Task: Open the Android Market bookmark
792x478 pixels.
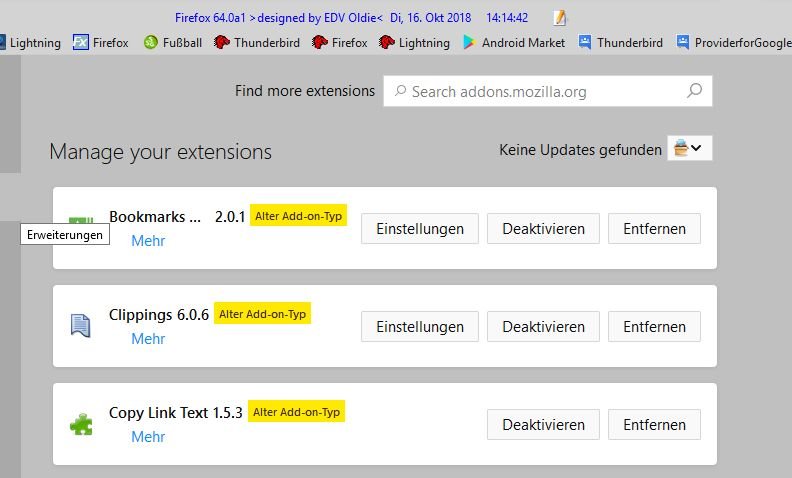Action: pyautogui.click(x=513, y=43)
